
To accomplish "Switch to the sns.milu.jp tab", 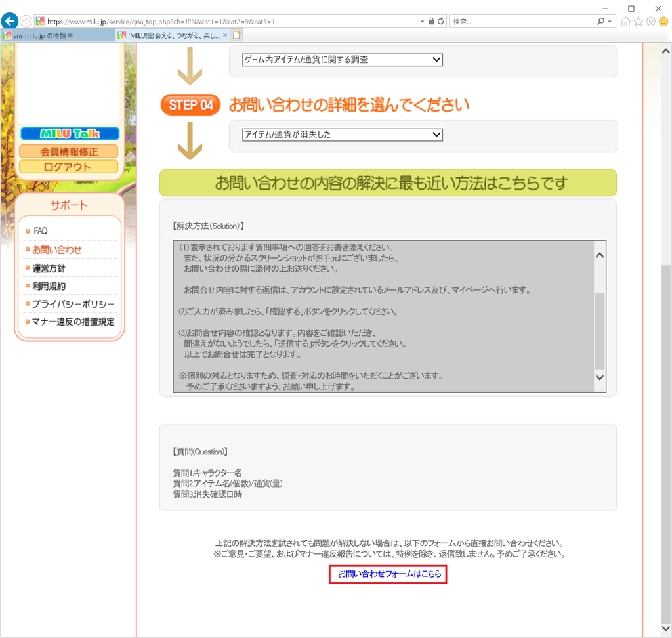I will (58, 35).
